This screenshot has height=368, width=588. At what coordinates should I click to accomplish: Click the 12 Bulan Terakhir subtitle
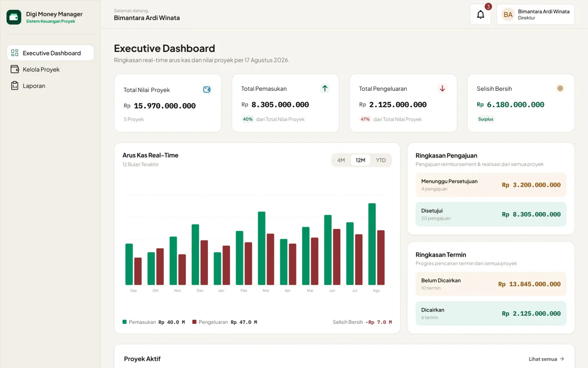click(141, 164)
